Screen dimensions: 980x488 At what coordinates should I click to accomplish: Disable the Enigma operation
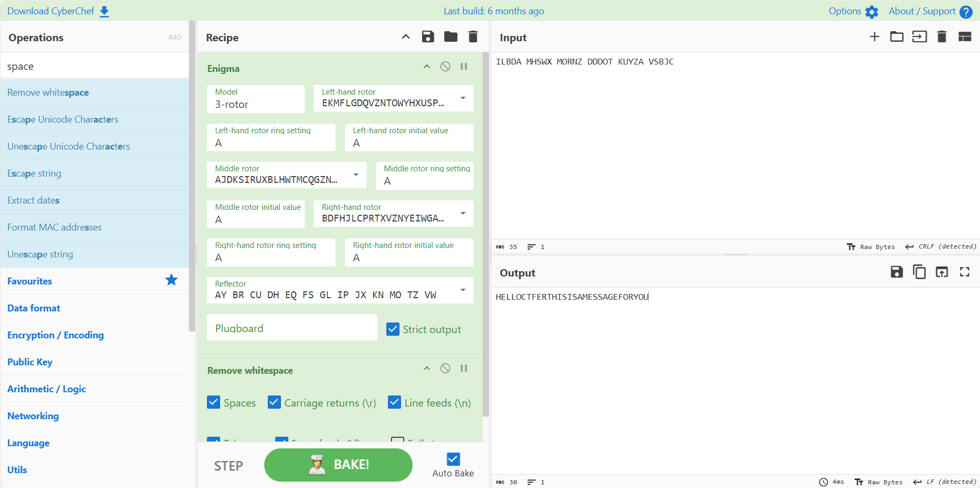click(446, 67)
